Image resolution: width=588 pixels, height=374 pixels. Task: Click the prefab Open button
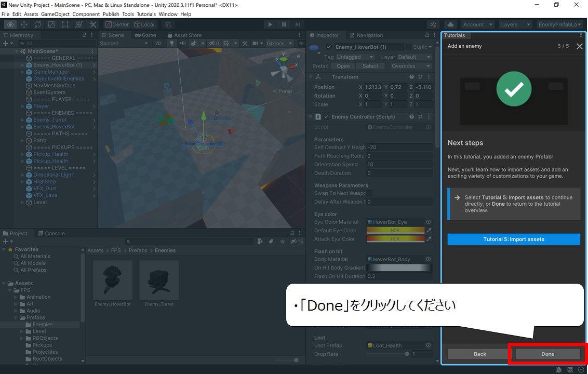[343, 66]
